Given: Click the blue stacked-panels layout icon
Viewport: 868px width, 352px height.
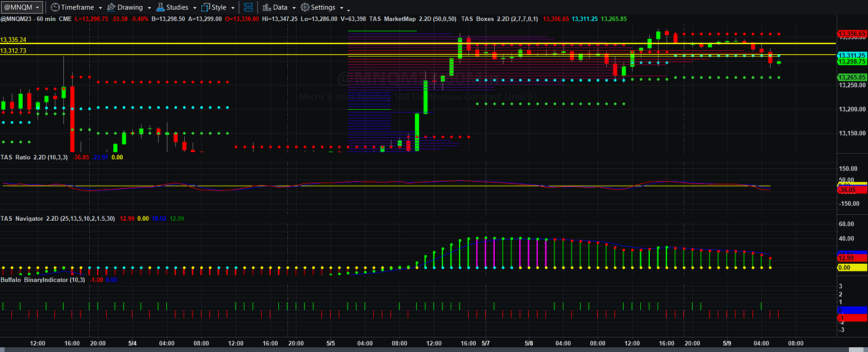Looking at the screenshot, I should tap(249, 8).
